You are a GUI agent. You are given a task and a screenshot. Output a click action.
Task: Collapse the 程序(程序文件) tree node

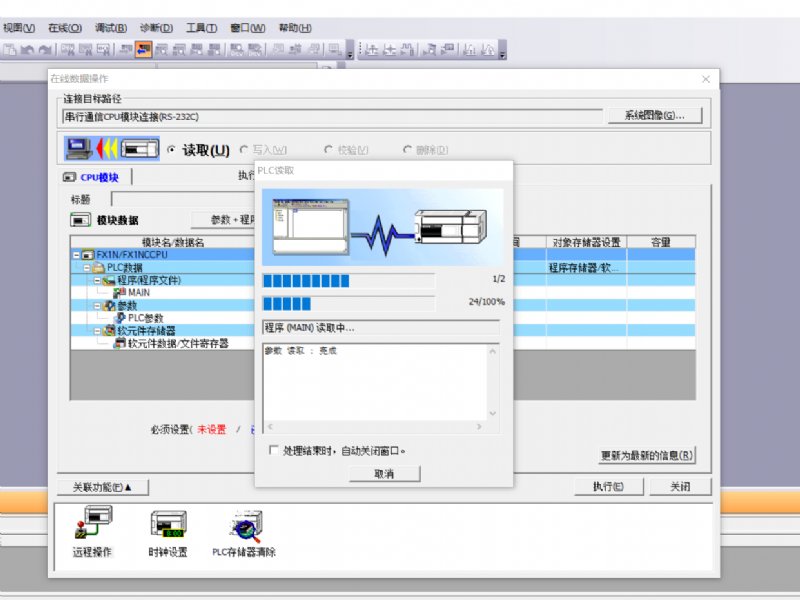click(97, 280)
